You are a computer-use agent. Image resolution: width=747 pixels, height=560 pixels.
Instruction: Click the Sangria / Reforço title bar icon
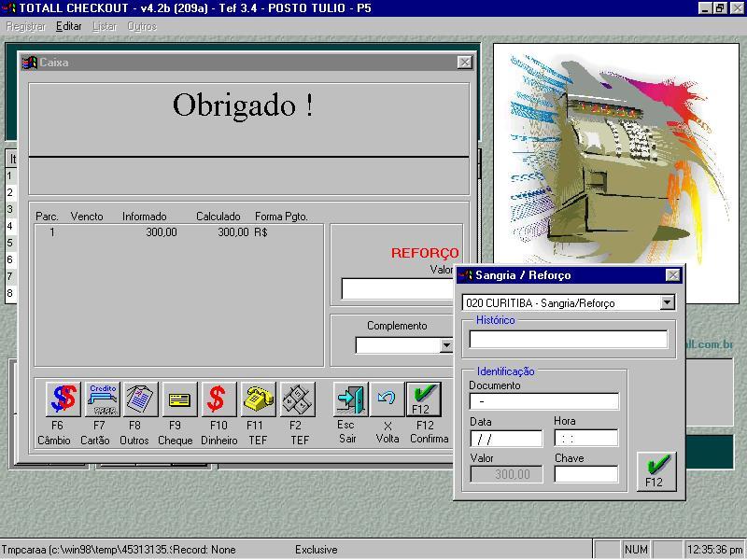tap(465, 275)
